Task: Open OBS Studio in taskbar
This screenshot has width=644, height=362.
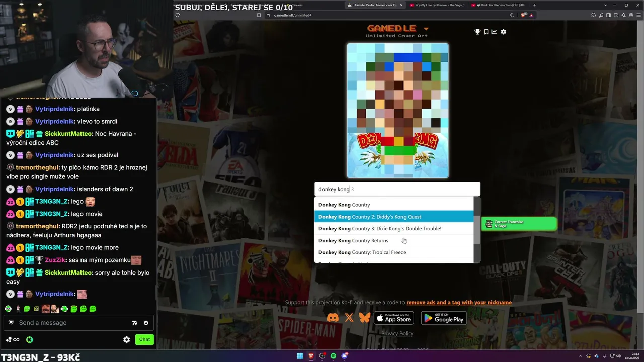Action: [x=323, y=356]
